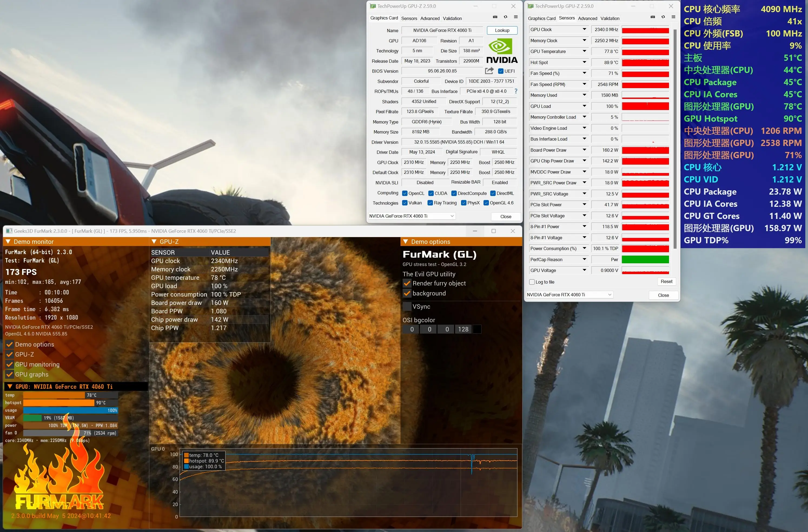
Task: Click the Log to file icon in GPU monitoring
Action: (x=532, y=281)
